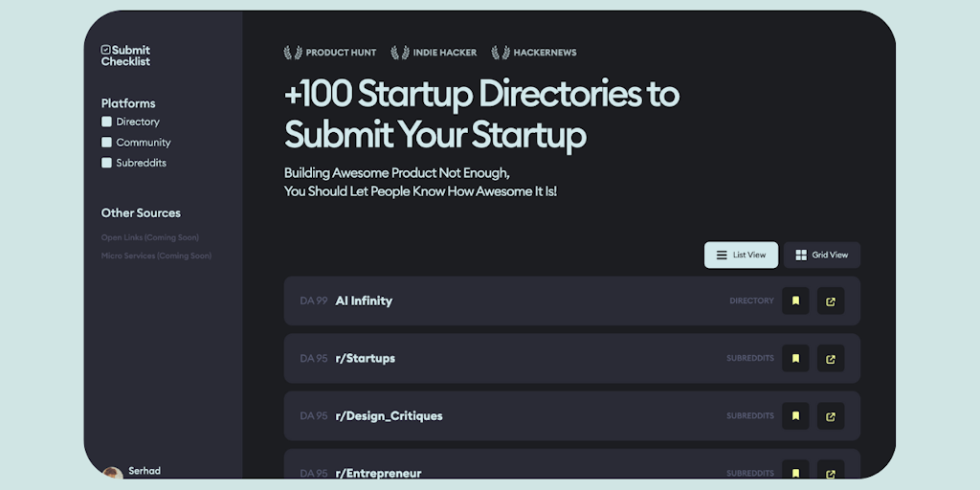980x490 pixels.
Task: Click the HackerNews badge
Action: [x=534, y=53]
